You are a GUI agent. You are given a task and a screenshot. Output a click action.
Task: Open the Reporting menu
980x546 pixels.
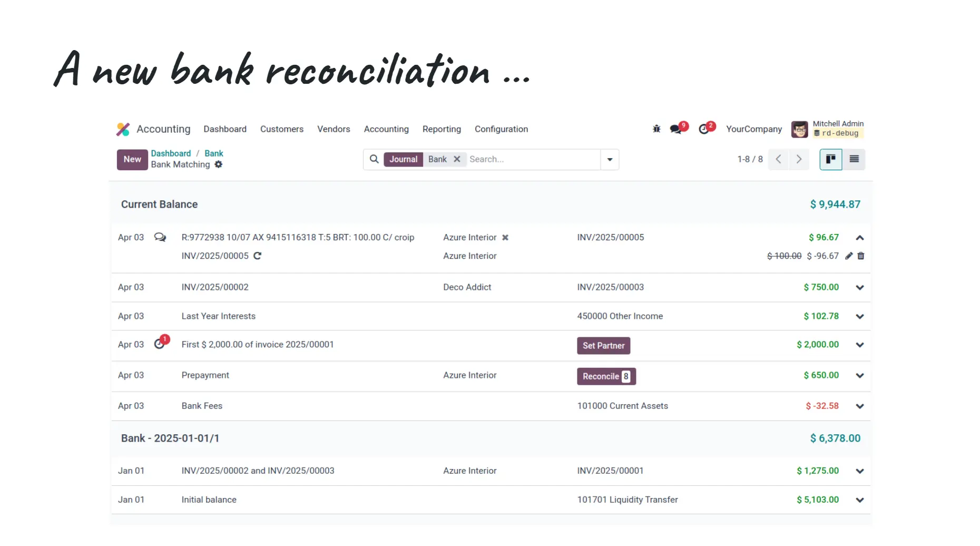(x=442, y=129)
